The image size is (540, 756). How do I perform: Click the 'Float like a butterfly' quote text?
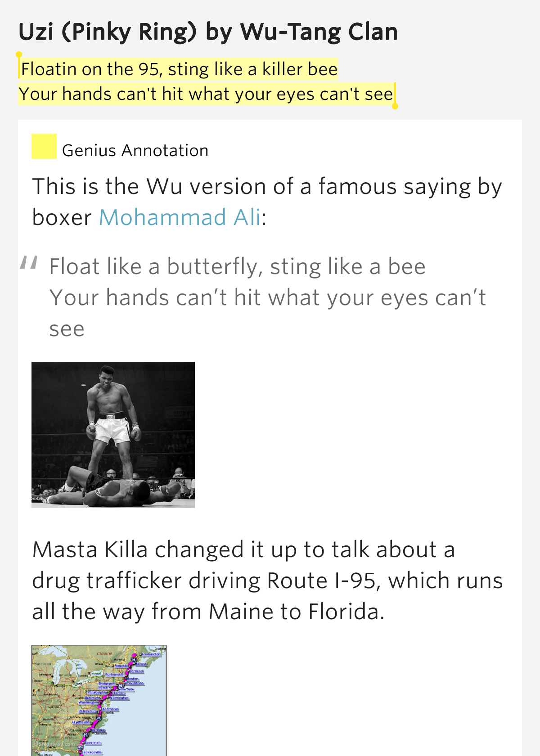[237, 266]
